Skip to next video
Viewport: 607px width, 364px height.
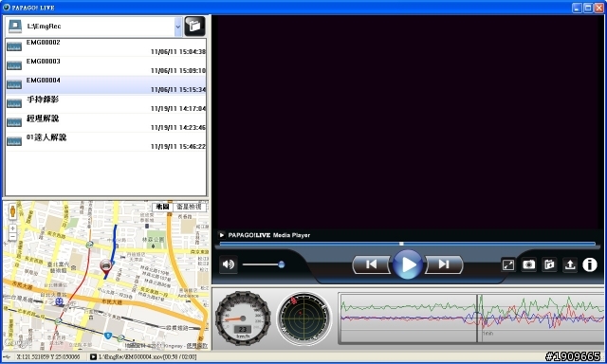(x=444, y=264)
